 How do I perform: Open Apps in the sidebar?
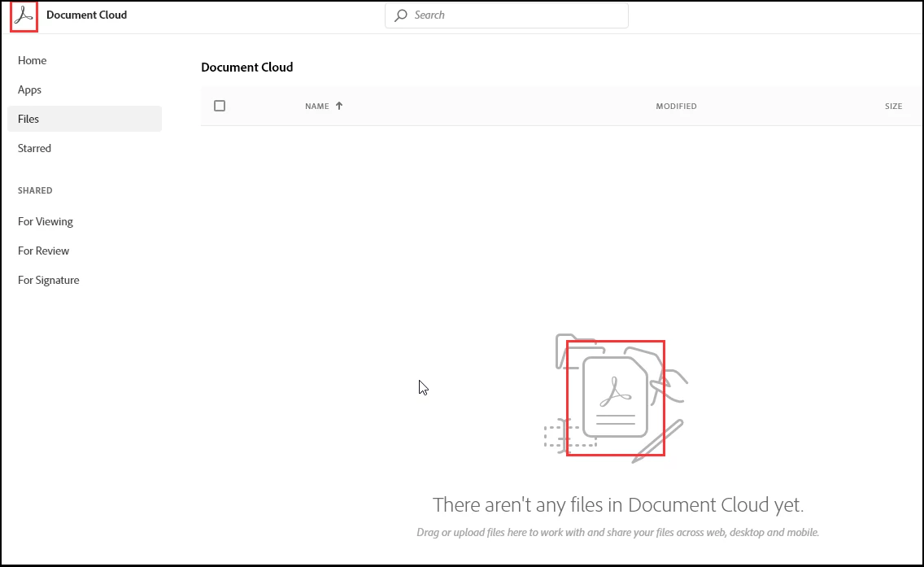[x=29, y=89]
